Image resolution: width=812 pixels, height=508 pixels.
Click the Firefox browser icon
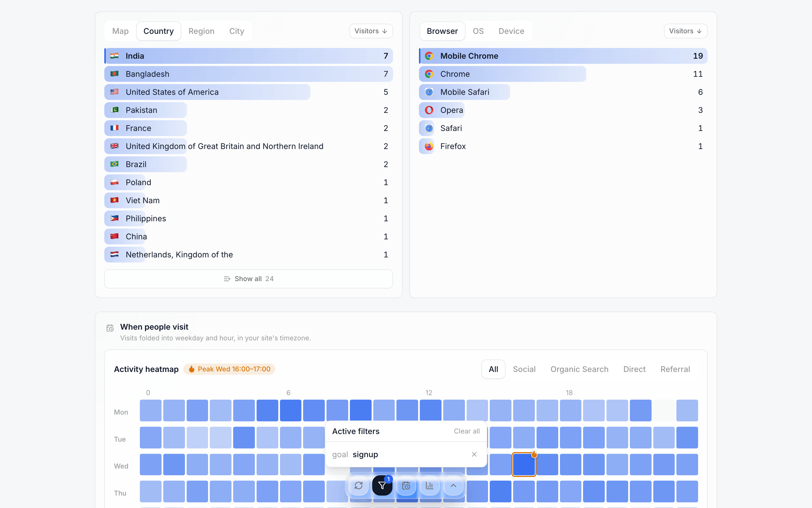[429, 146]
